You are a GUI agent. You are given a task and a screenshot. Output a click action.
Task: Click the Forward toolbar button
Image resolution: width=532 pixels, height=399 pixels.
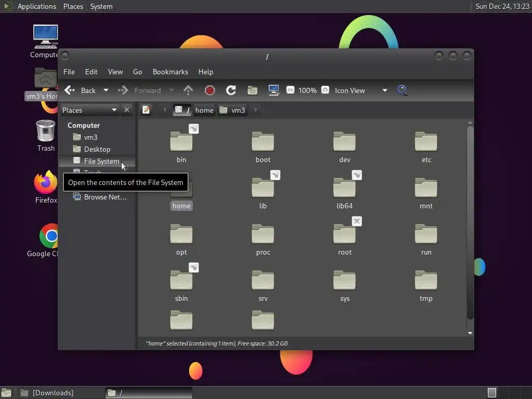(140, 90)
